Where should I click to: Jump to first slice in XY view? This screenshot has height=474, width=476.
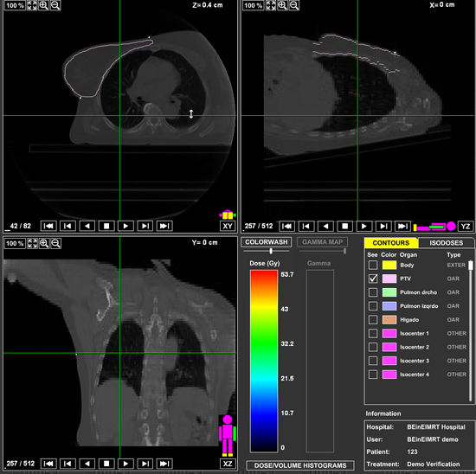pyautogui.click(x=48, y=226)
